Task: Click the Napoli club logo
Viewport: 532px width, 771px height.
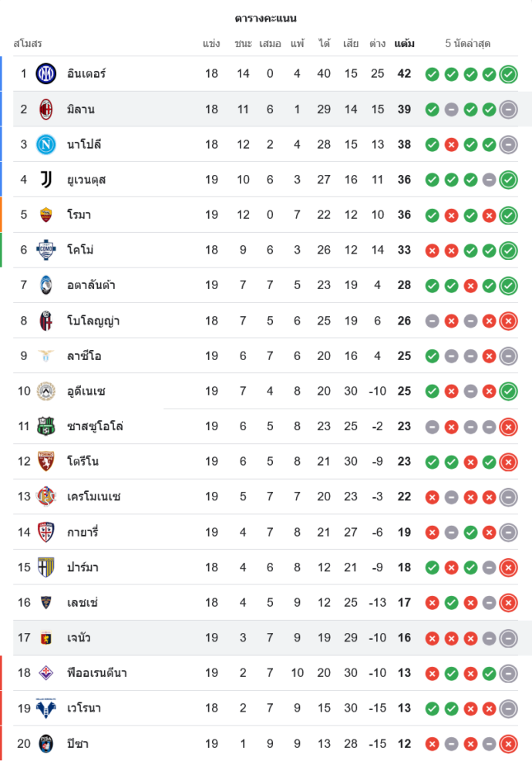Action: point(46,144)
